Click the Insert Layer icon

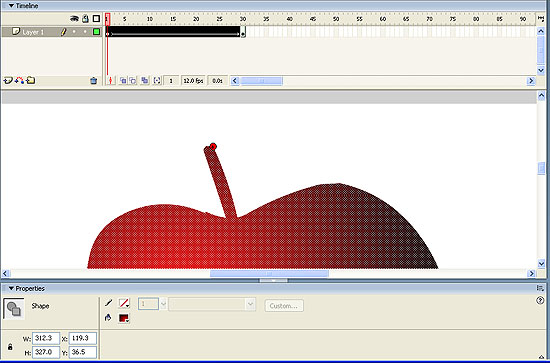[x=7, y=81]
